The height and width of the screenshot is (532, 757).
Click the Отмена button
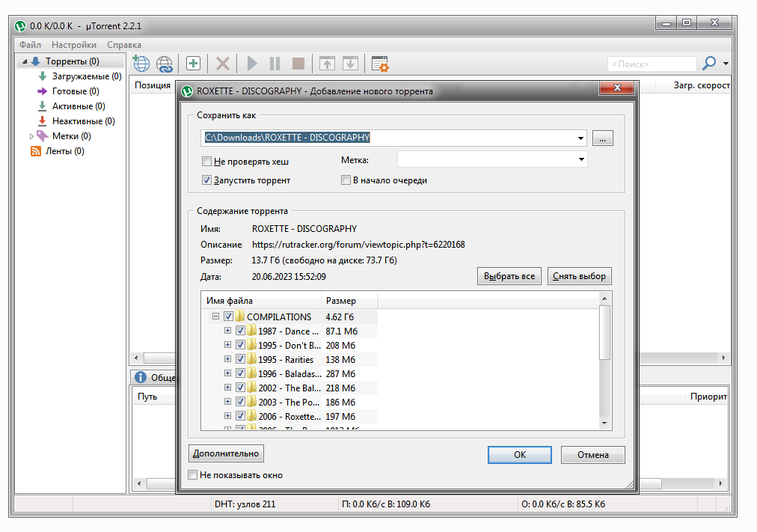click(x=593, y=455)
